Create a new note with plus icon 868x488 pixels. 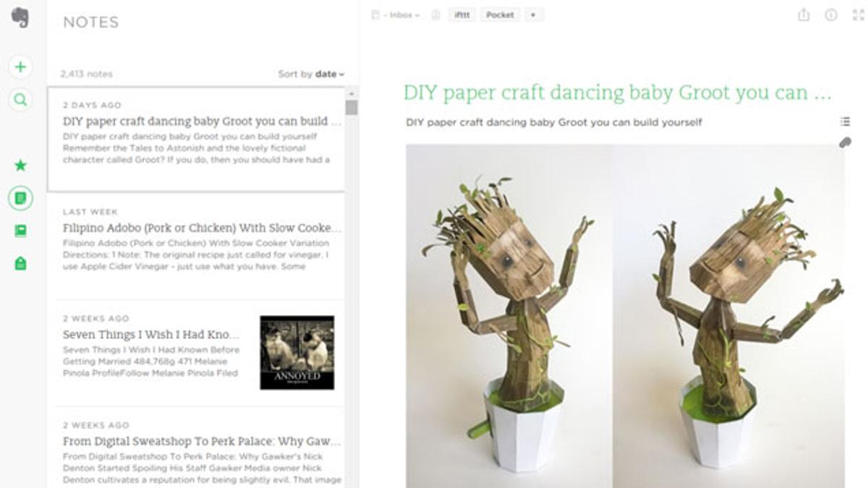(x=20, y=67)
